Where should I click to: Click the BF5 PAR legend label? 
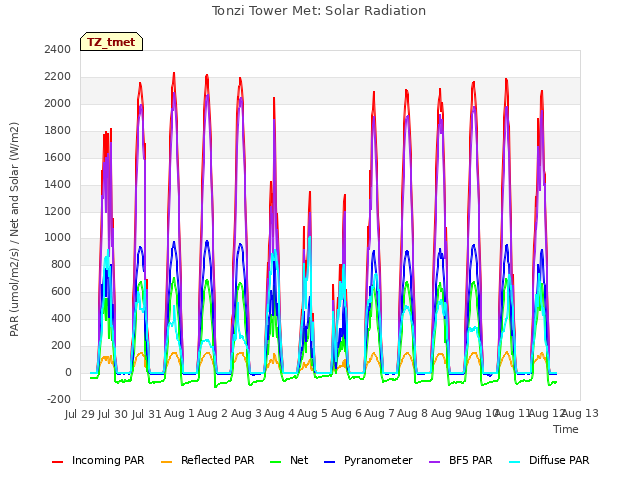(x=471, y=460)
